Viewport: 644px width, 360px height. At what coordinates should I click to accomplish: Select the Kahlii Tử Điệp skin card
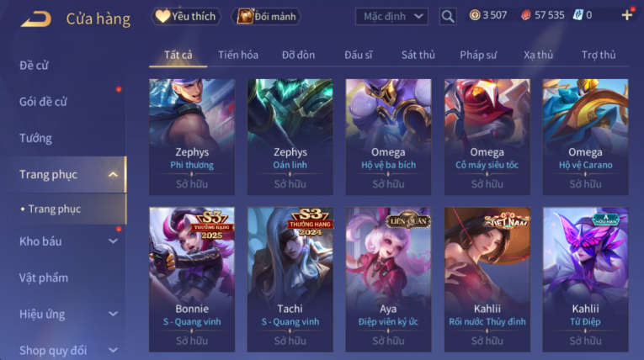click(x=585, y=279)
